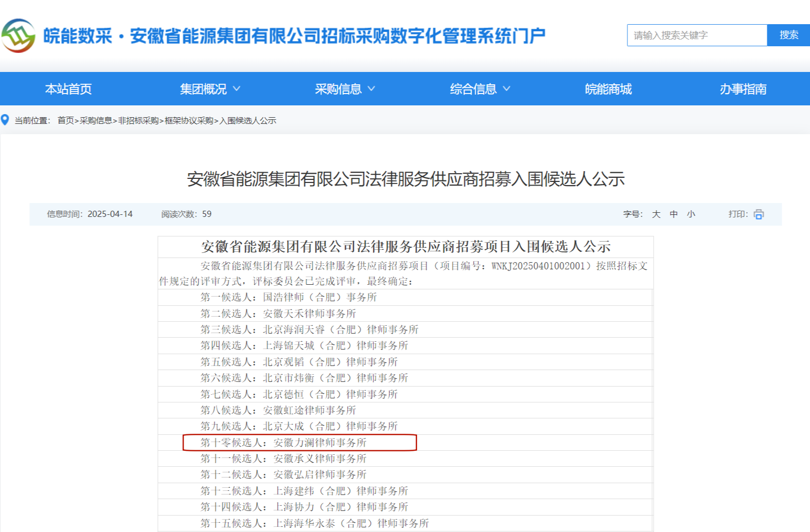Click the project number WNKJ20250401002001
The height and width of the screenshot is (532, 810).
tap(538, 266)
